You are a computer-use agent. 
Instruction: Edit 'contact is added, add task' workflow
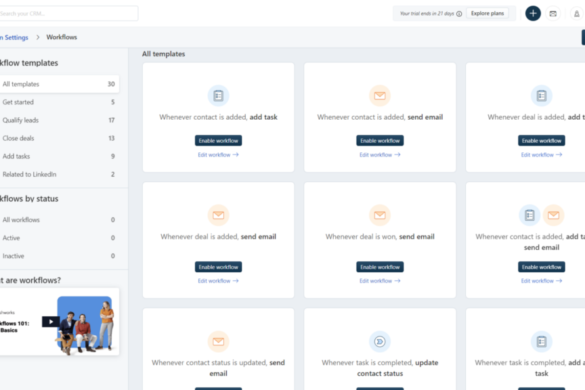coord(218,155)
